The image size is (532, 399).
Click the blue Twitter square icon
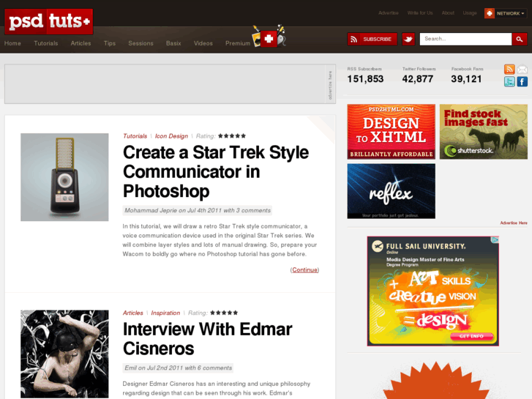click(509, 81)
